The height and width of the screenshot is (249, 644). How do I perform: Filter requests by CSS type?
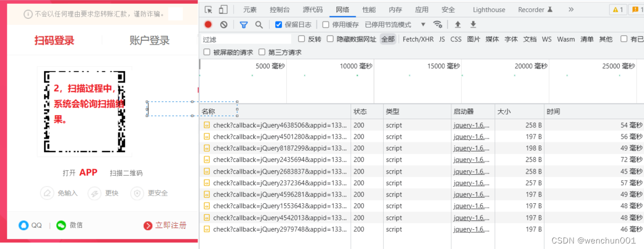pos(456,39)
